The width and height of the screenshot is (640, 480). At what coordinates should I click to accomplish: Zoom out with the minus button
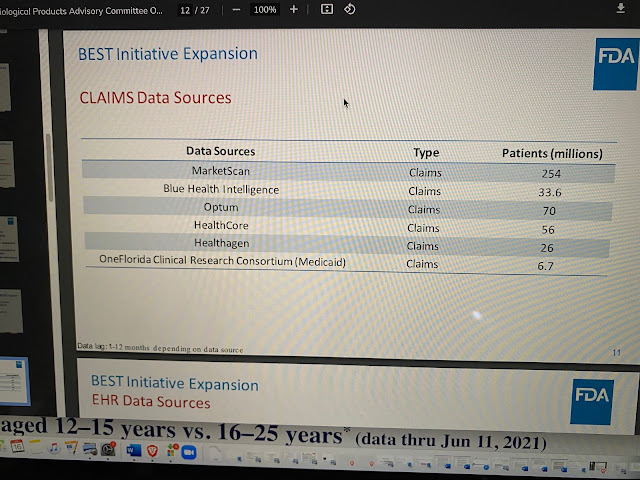(x=236, y=10)
